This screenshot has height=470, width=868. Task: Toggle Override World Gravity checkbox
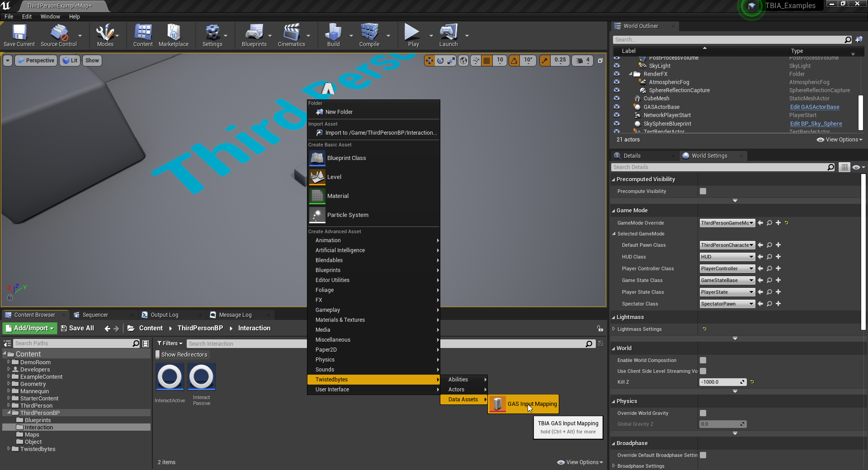click(x=703, y=413)
